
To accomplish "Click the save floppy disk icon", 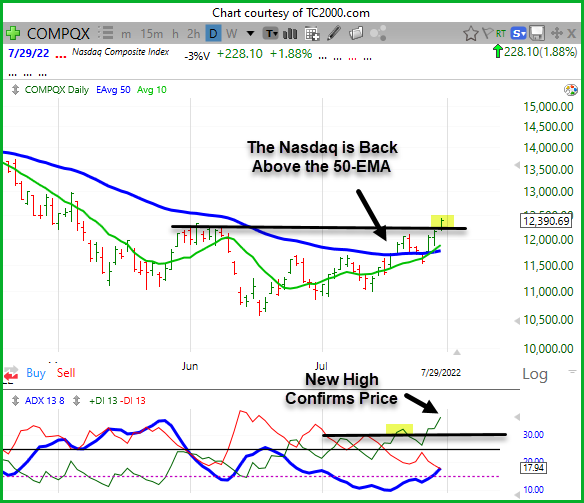I will point(537,34).
